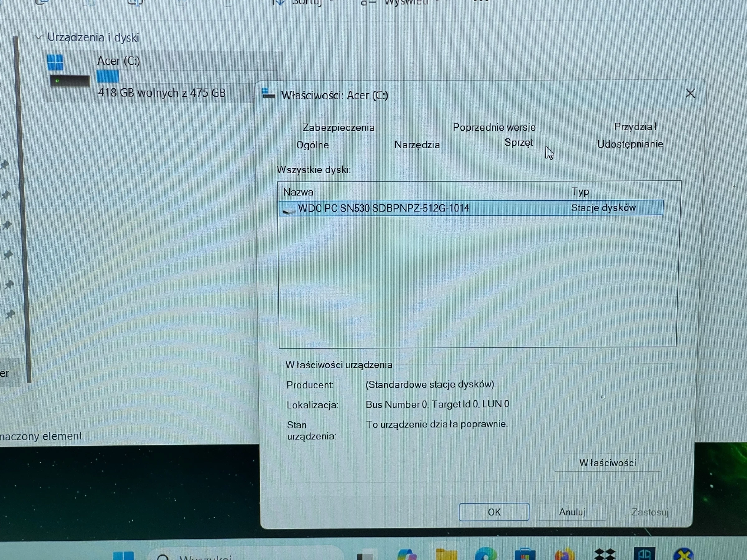Open Dropbox from the taskbar

click(604, 554)
